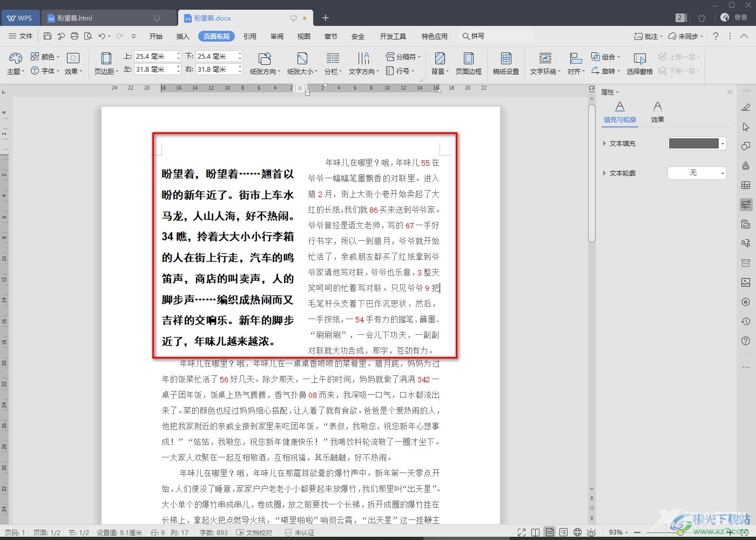Click the Effects (效果) icon in ribbon
756x540 pixels.
pyautogui.click(x=73, y=58)
